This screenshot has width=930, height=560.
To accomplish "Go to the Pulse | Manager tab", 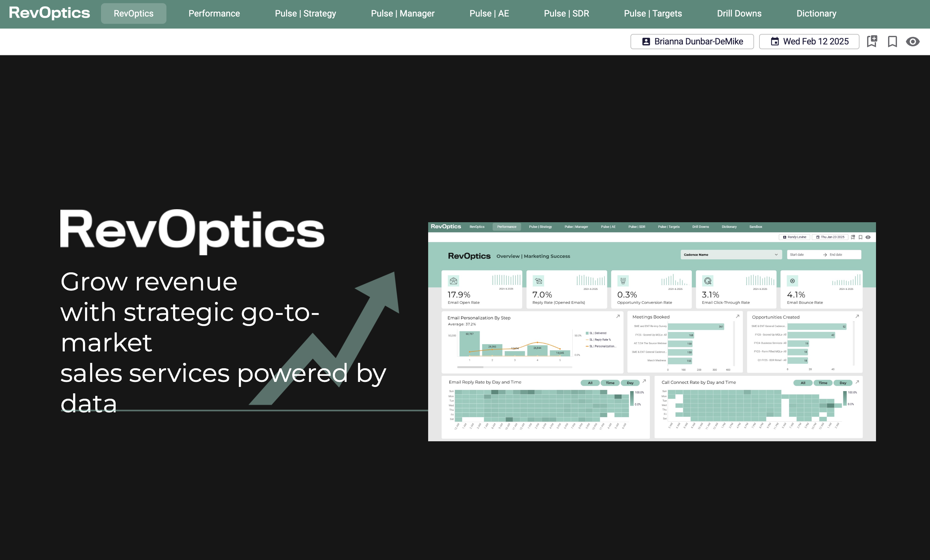I will (x=402, y=14).
